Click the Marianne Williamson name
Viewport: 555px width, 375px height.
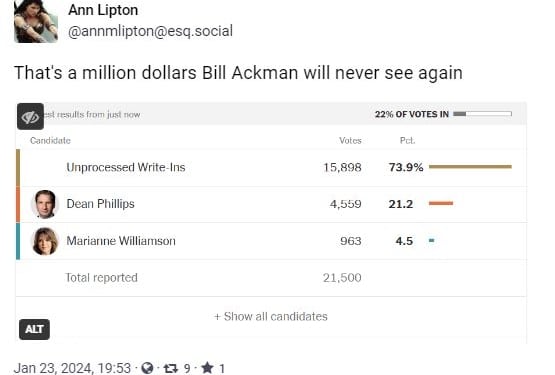pyautogui.click(x=121, y=241)
